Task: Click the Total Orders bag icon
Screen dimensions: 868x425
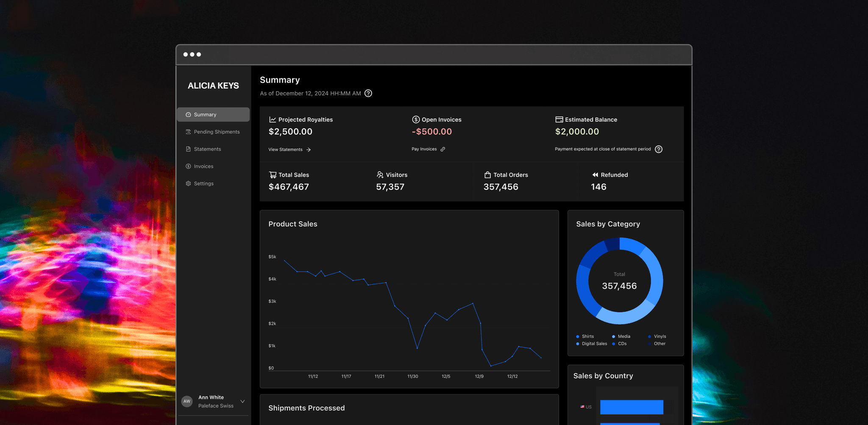Action: point(487,175)
